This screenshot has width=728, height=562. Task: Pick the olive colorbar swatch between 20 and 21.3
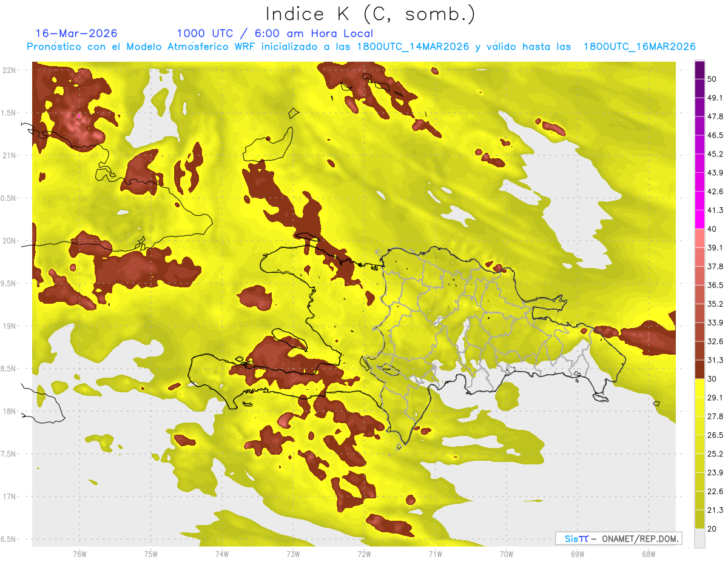tap(699, 520)
